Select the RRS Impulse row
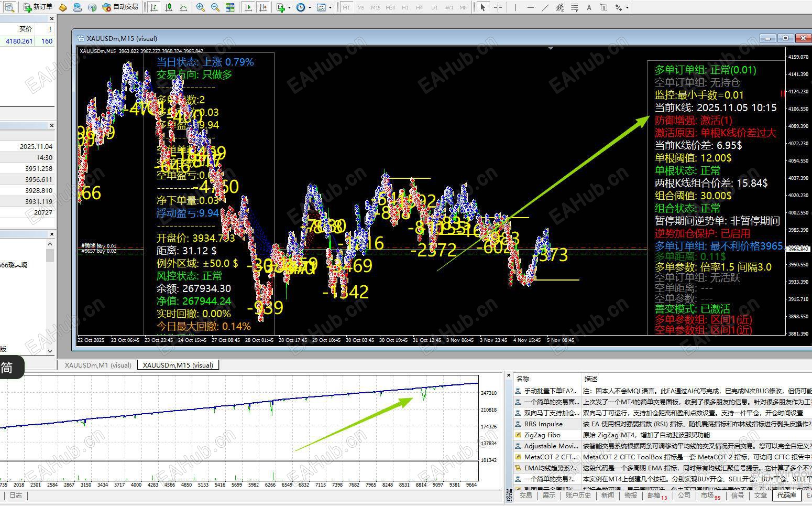Image resolution: width=812 pixels, height=506 pixels. click(662, 424)
